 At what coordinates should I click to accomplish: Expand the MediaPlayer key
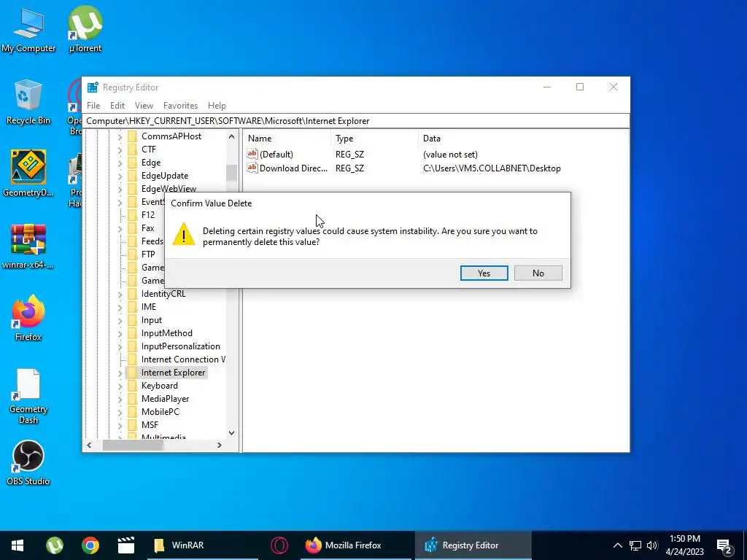click(x=120, y=399)
